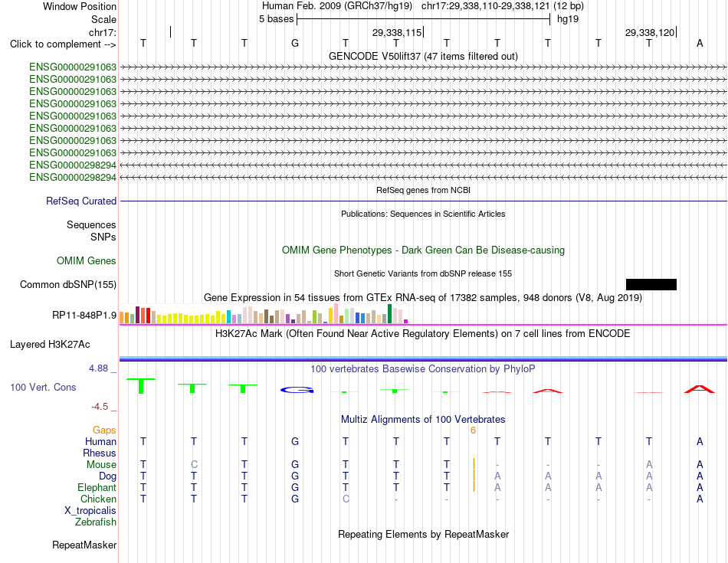
Task: Click "RefSeq genes from NCBI" title
Action: [x=424, y=190]
